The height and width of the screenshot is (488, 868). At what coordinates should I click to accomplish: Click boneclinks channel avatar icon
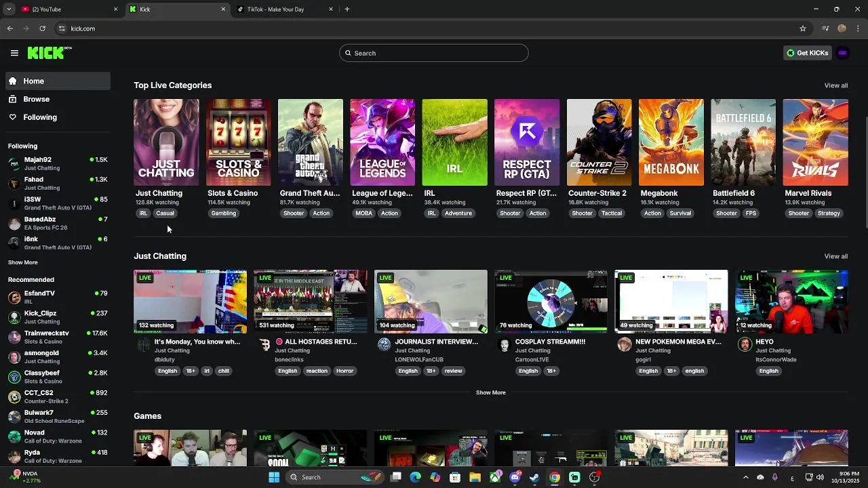click(264, 345)
